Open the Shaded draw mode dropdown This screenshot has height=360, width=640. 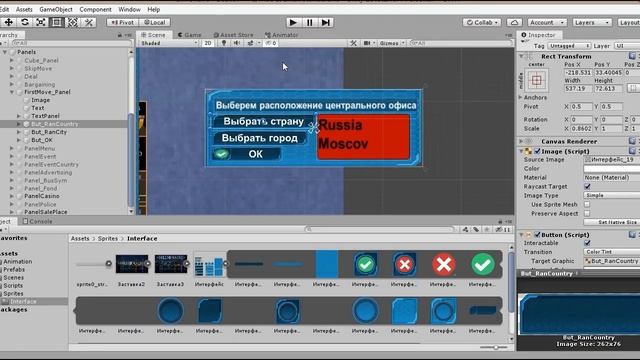[x=169, y=43]
